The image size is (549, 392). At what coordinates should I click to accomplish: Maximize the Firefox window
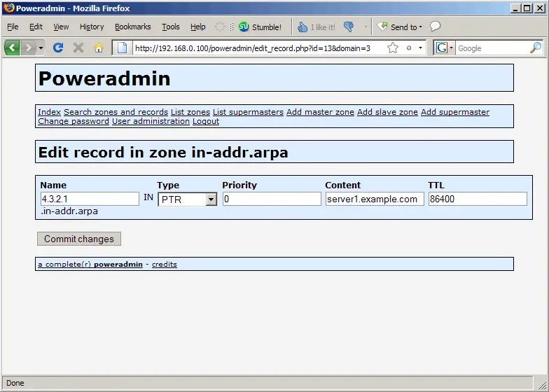tap(527, 8)
